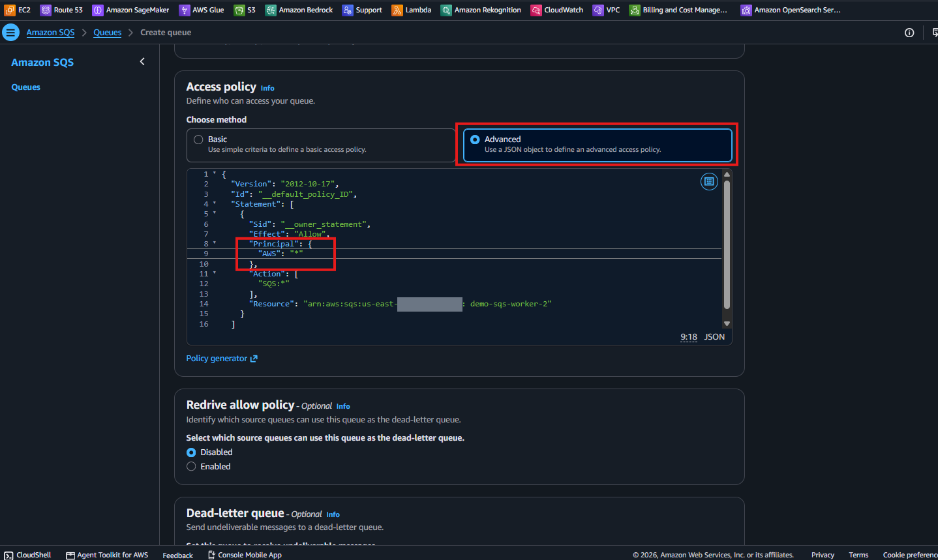Launch CloudShell from footer icon

(x=8, y=555)
